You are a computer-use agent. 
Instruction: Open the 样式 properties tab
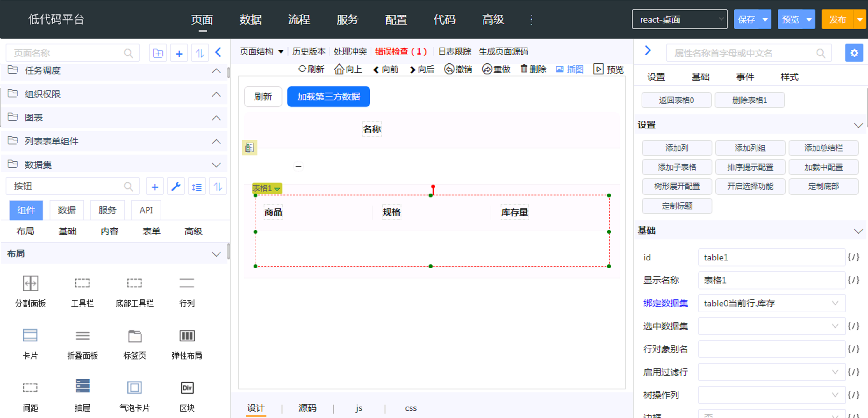(x=789, y=77)
